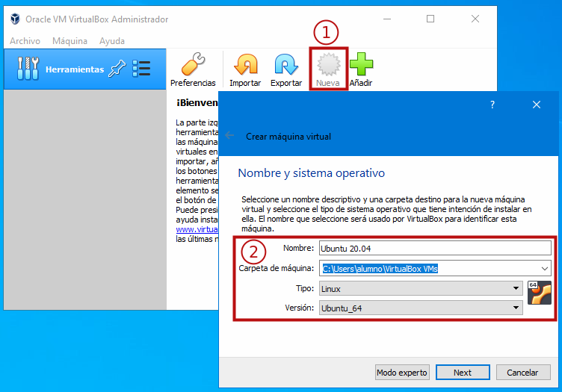Viewport: 562px width, 392px height.
Task: Click the help question mark in wizard
Action: [492, 105]
